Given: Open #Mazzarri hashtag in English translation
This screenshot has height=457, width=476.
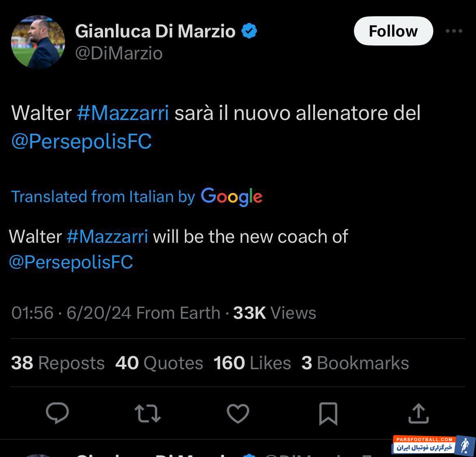Looking at the screenshot, I should pyautogui.click(x=107, y=236).
